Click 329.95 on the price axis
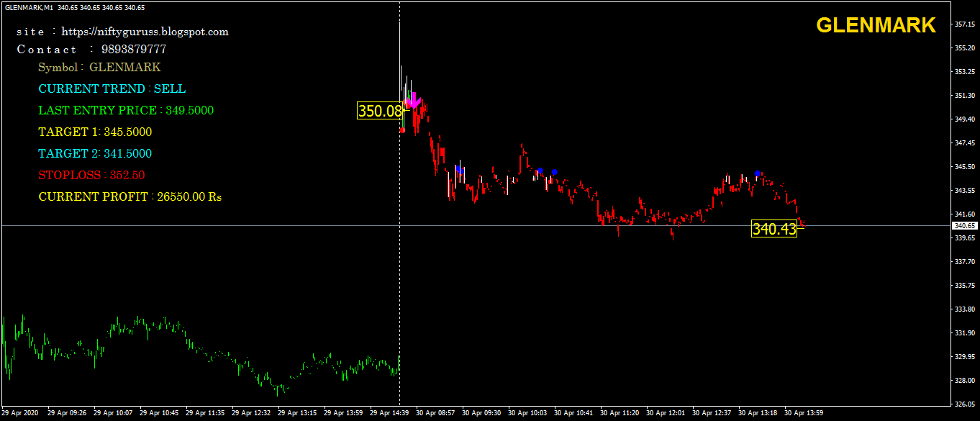 click(964, 357)
